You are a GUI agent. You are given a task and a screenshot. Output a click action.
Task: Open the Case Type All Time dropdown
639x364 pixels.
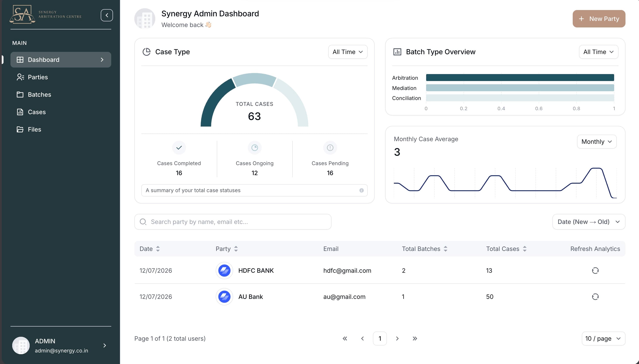[x=348, y=52]
